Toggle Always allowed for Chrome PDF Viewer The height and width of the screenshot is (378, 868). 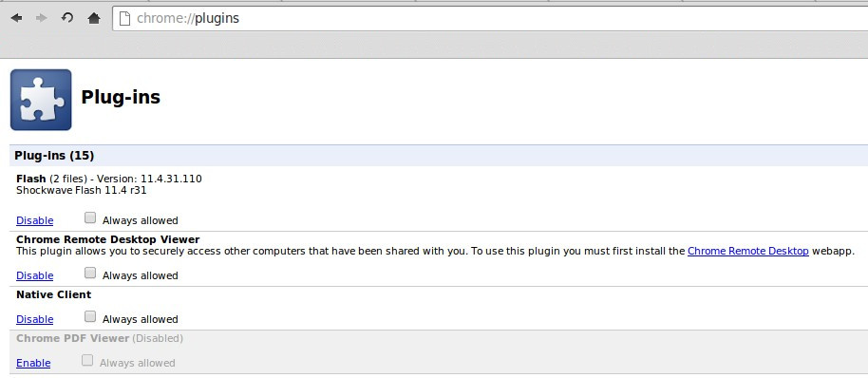pyautogui.click(x=87, y=360)
